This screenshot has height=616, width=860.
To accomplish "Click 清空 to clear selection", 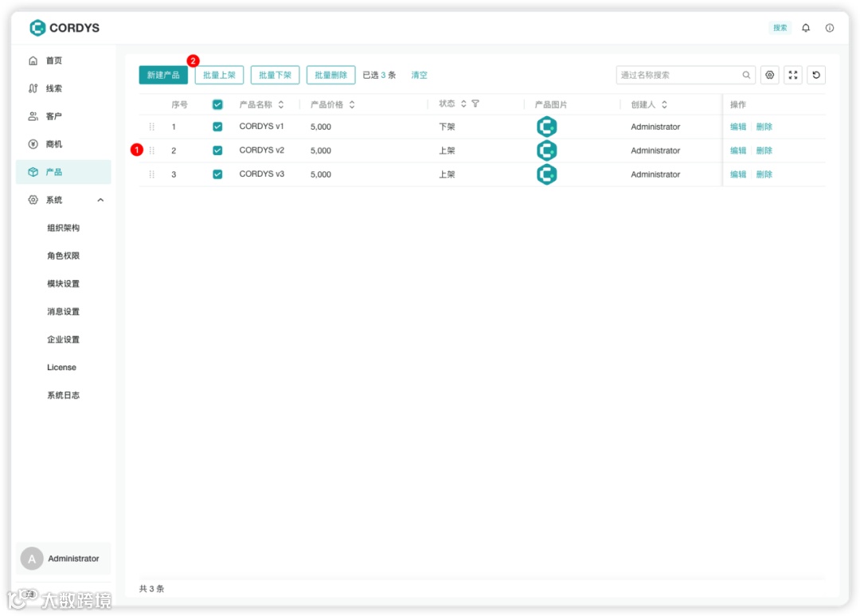I will click(419, 75).
